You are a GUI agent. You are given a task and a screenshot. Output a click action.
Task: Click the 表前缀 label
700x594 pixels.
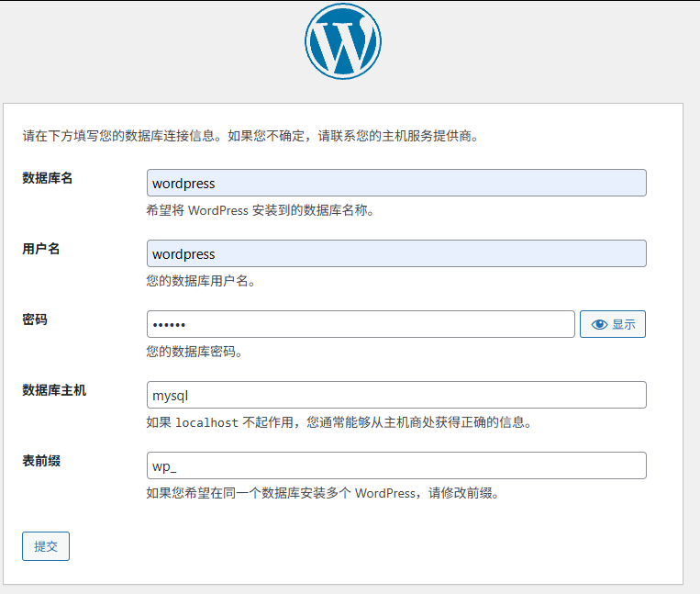tap(41, 461)
